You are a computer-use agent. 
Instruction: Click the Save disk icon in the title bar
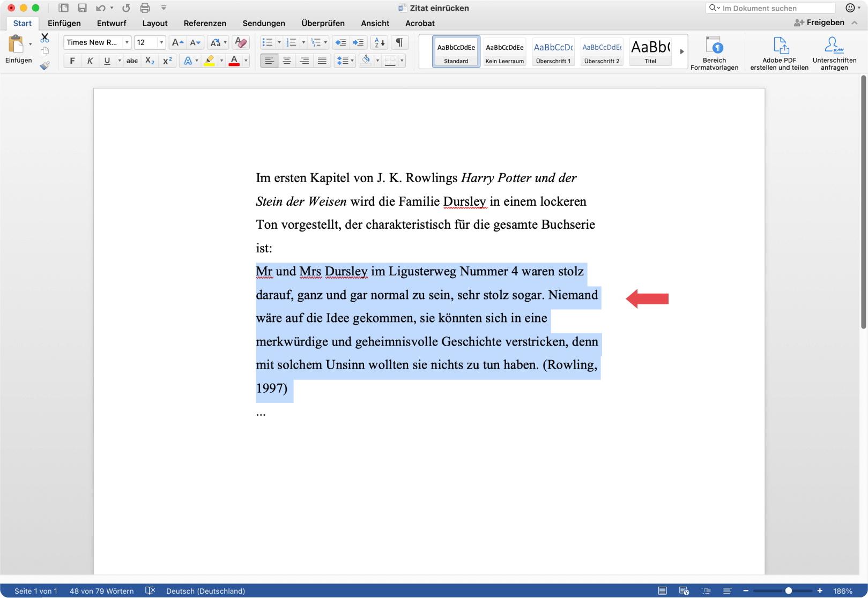[82, 8]
